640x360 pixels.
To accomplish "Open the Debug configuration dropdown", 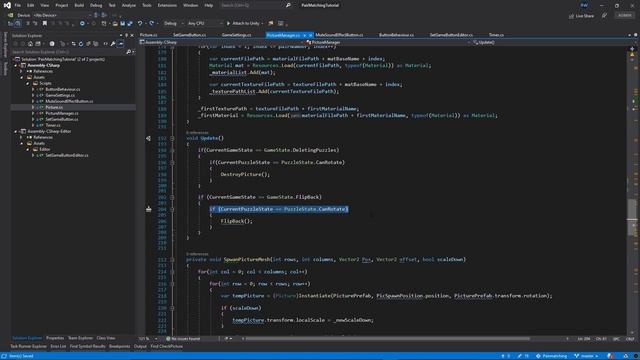I will tap(173, 24).
